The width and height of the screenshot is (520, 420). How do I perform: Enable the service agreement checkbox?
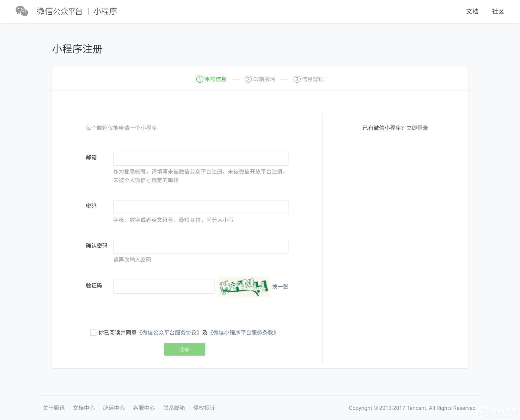pos(93,333)
